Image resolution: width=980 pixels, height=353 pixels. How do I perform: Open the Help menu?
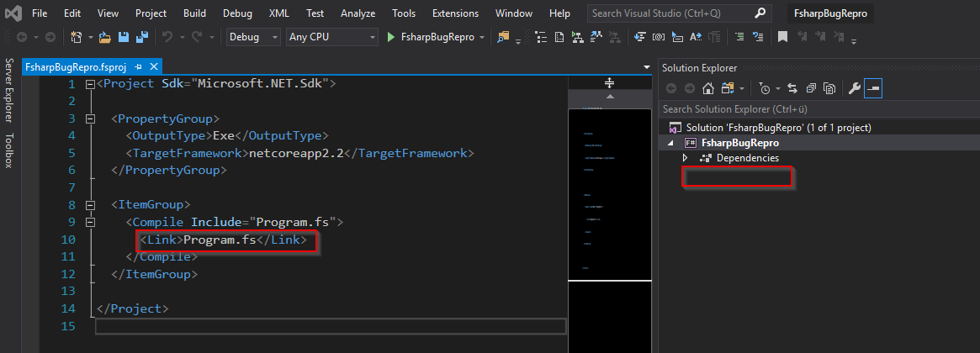tap(559, 13)
